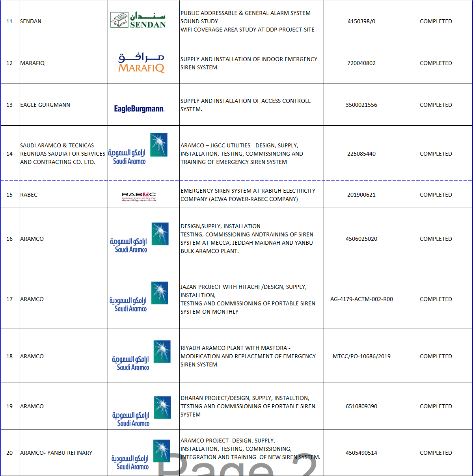473x476 pixels.
Task: Select ARAMCO client cell in row 17
Action: point(63,299)
